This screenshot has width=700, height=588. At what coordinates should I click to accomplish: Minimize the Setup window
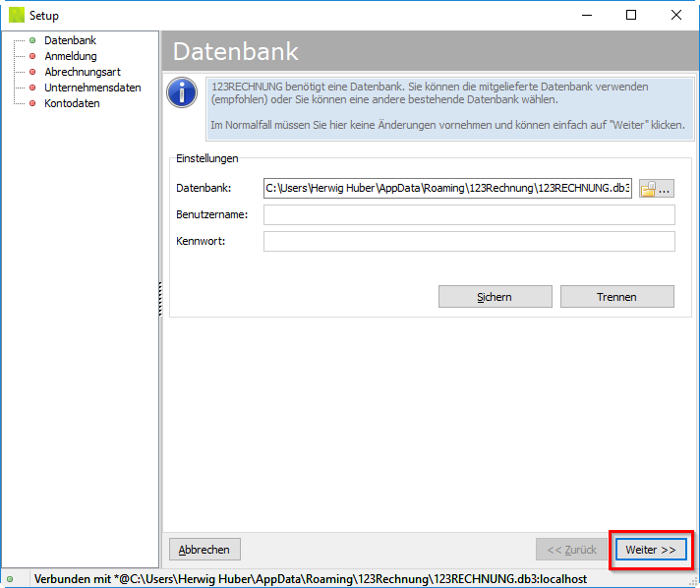click(x=587, y=15)
